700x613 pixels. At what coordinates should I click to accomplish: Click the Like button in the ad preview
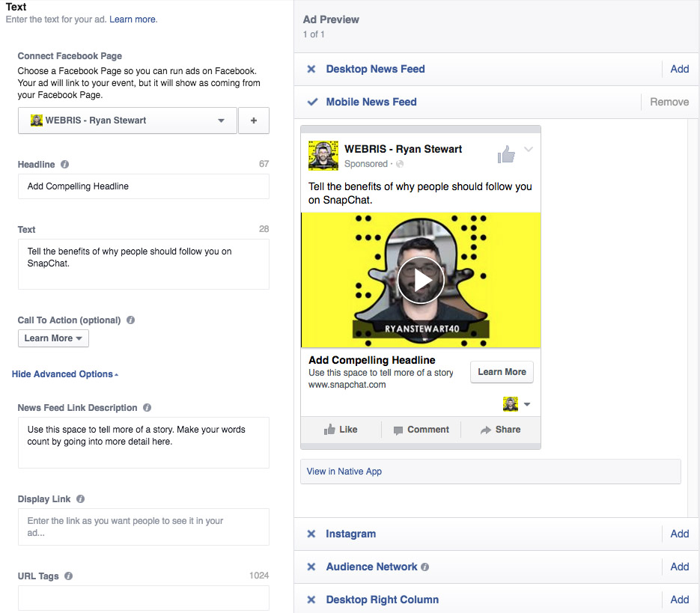pyautogui.click(x=341, y=430)
